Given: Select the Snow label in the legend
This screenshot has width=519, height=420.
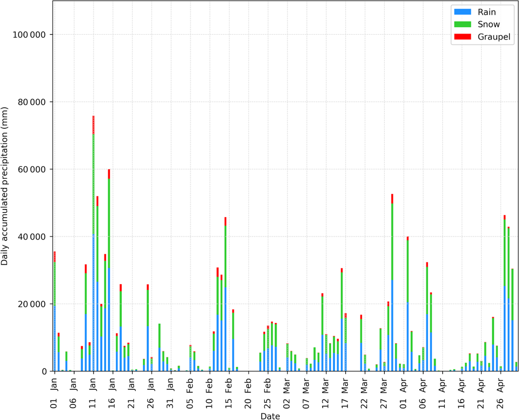Looking at the screenshot, I should point(489,24).
